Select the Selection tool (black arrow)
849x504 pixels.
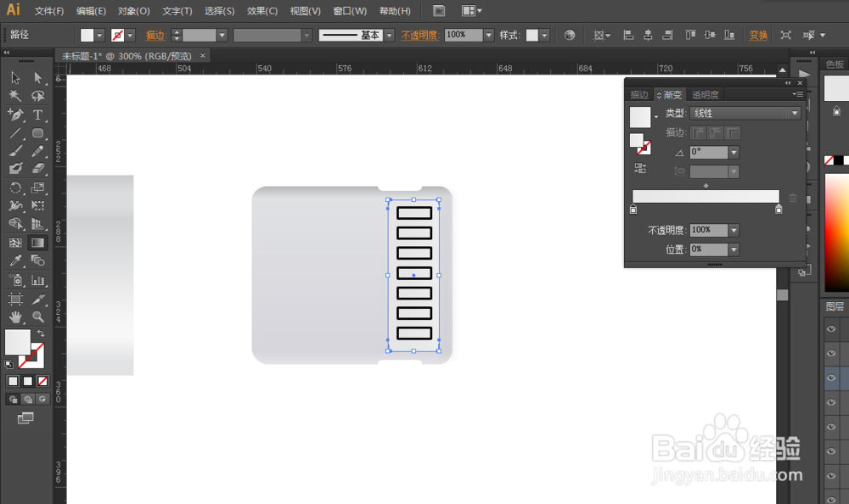[x=15, y=78]
